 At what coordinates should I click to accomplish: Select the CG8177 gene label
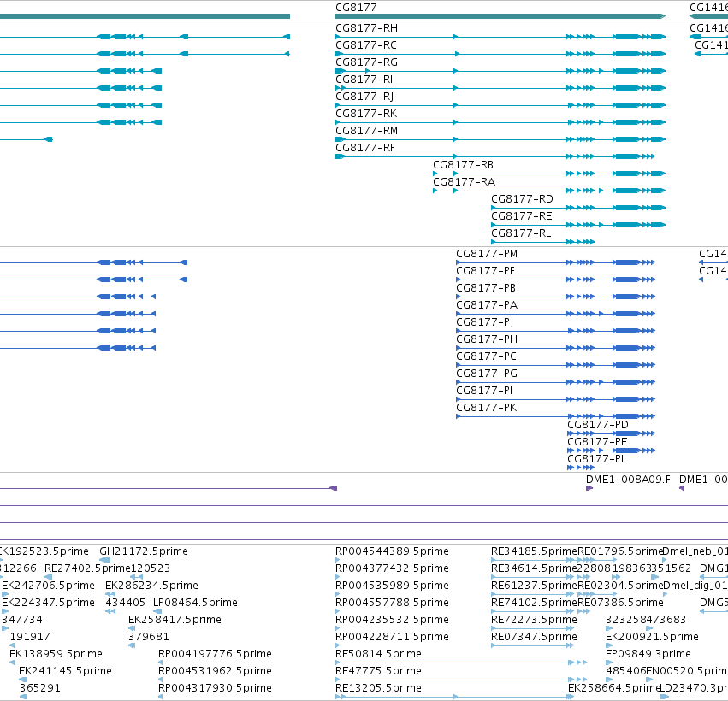pos(356,8)
